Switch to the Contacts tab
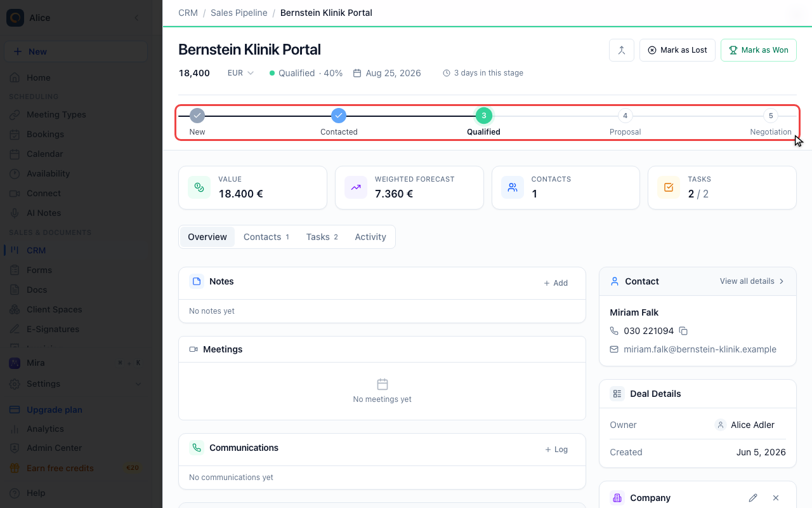 pos(266,237)
